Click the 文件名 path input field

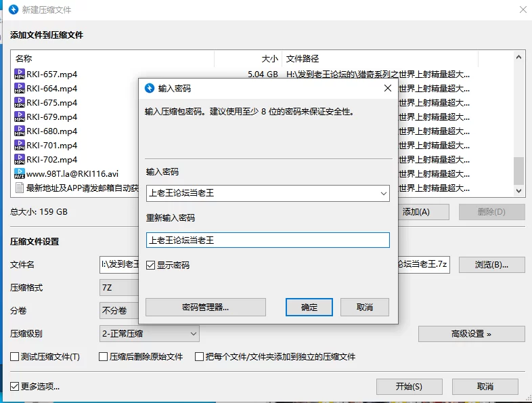click(275, 265)
